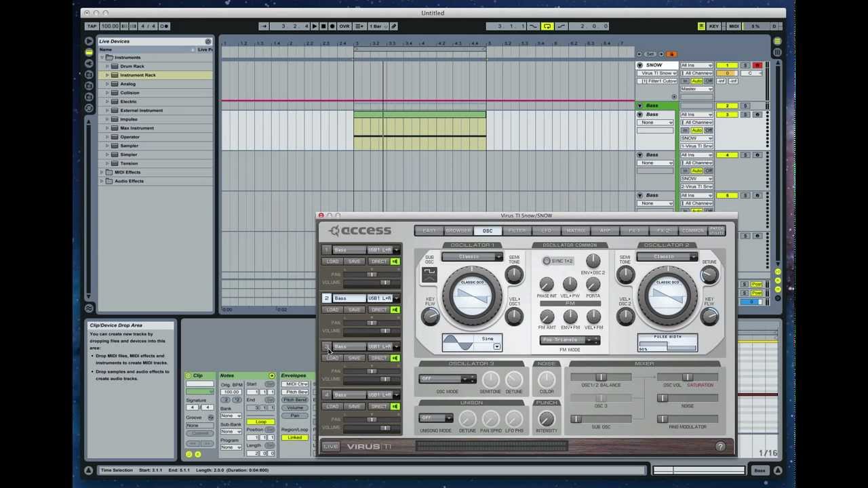This screenshot has height=488, width=868.
Task: Click the Set locator button
Action: 652,54
